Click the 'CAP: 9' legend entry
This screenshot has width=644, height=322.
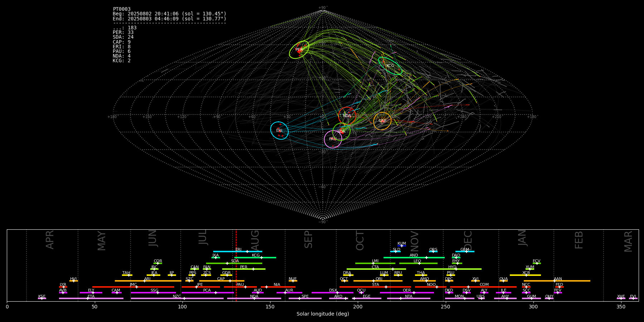122,42
